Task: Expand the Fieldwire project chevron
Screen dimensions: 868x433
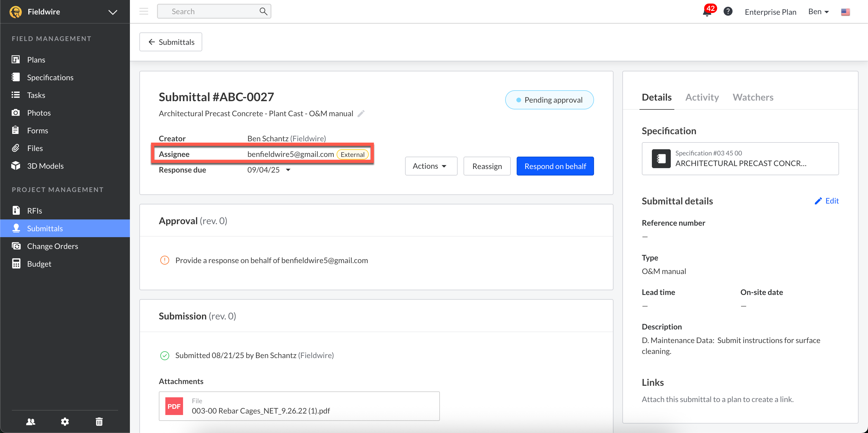Action: coord(112,12)
